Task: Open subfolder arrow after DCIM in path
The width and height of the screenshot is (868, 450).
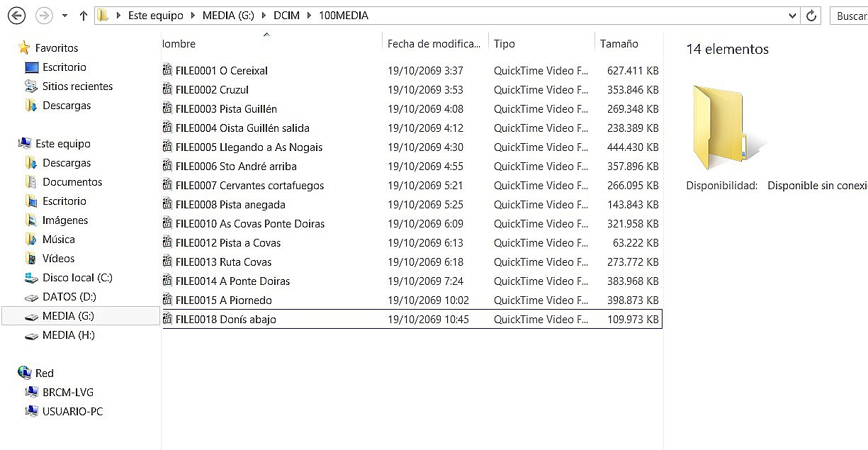Action: (x=310, y=16)
